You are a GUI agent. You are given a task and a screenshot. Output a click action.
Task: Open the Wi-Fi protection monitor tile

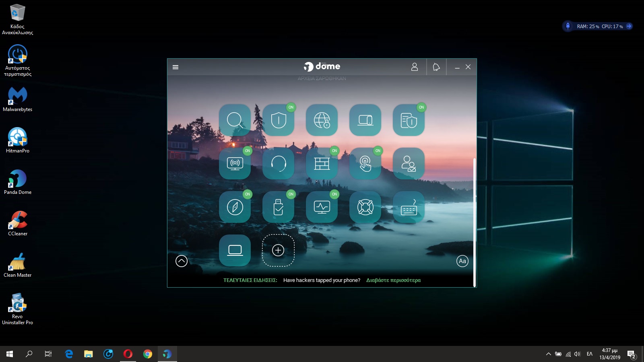[235, 163]
